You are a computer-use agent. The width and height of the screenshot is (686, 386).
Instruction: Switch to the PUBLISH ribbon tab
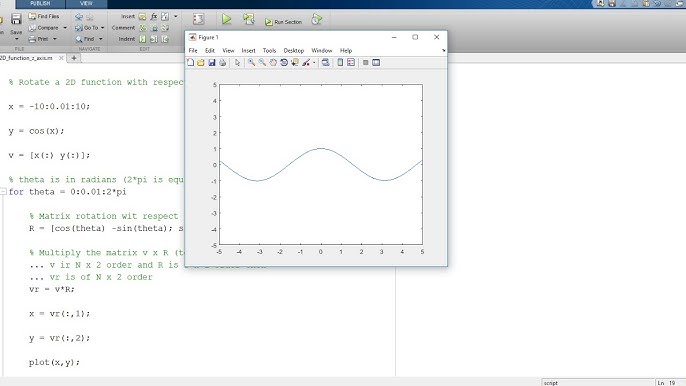point(40,4)
